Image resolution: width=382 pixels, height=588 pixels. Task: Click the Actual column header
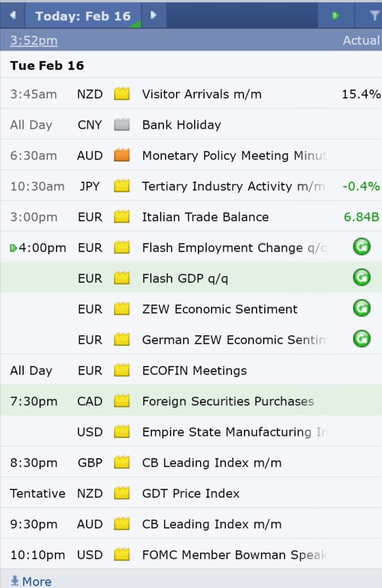click(x=361, y=40)
